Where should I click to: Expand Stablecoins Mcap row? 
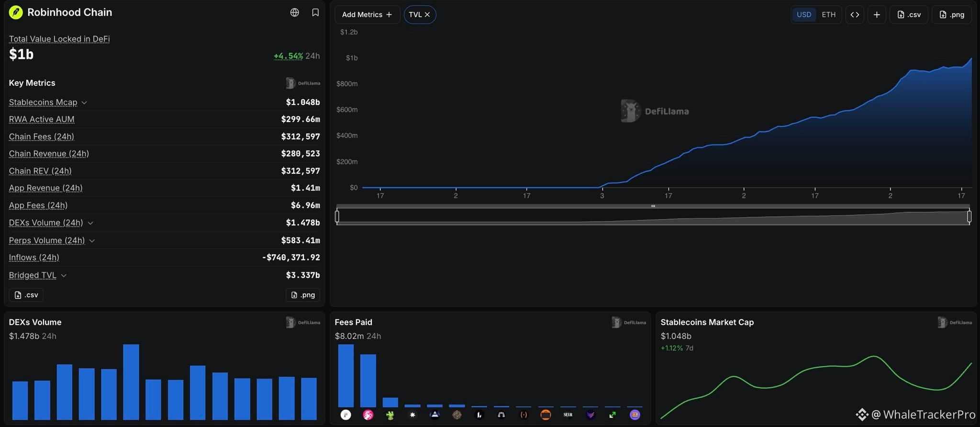click(x=84, y=102)
